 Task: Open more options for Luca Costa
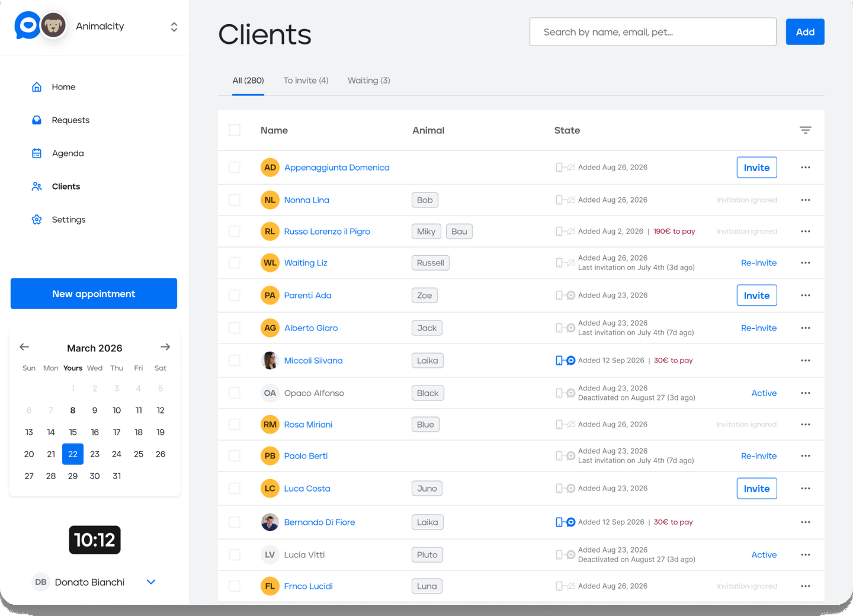[x=805, y=489]
